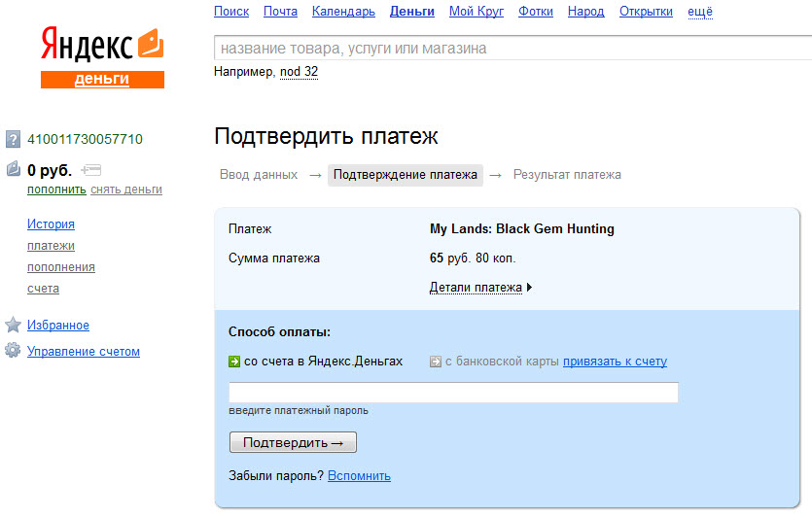Open the Избранное link
The height and width of the screenshot is (517, 812).
(x=58, y=325)
